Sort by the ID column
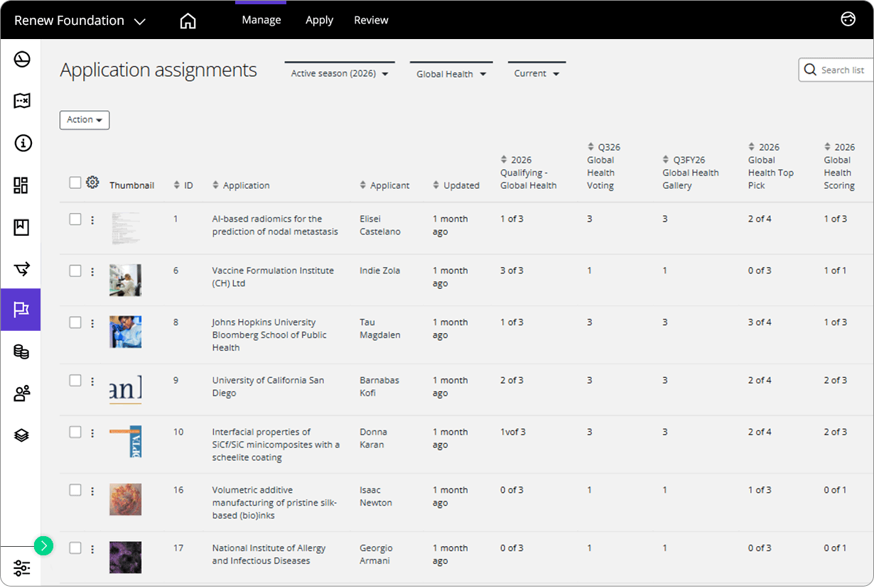874x588 pixels. (x=183, y=185)
